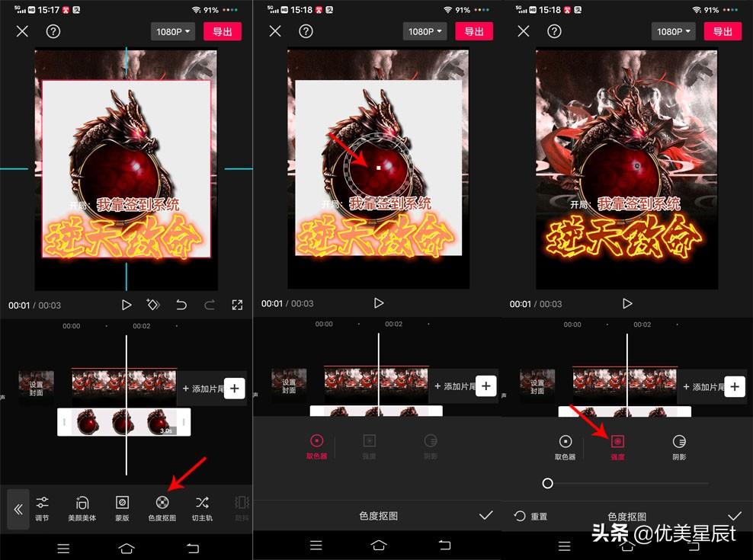753x560 pixels.
Task: Select 取色器 color picker in middle screen
Action: tap(317, 446)
